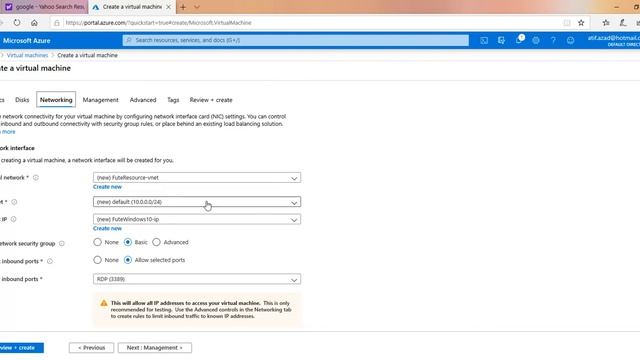Click the browser address bar URL
This screenshot has width=640, height=360.
coord(158,23)
